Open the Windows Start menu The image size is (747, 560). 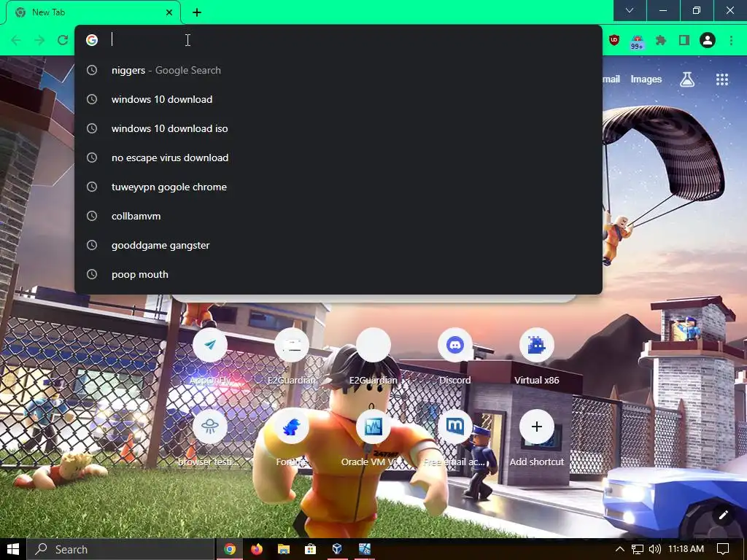coord(13,549)
